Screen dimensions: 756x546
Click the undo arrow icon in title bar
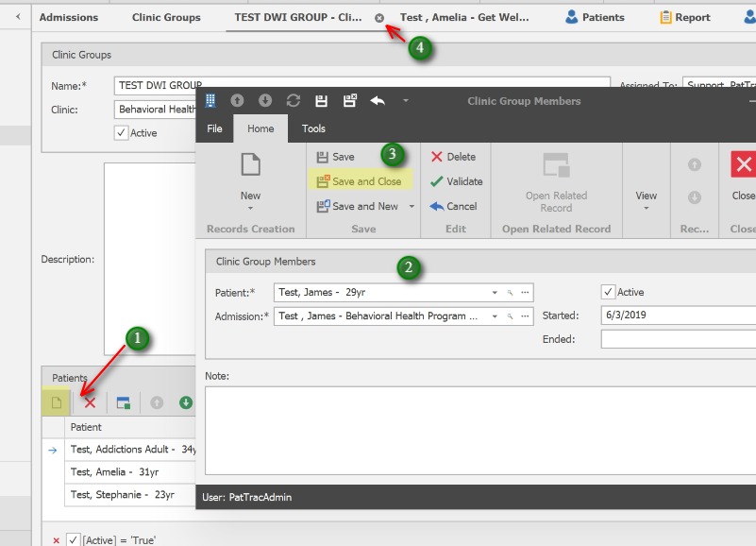(x=378, y=101)
